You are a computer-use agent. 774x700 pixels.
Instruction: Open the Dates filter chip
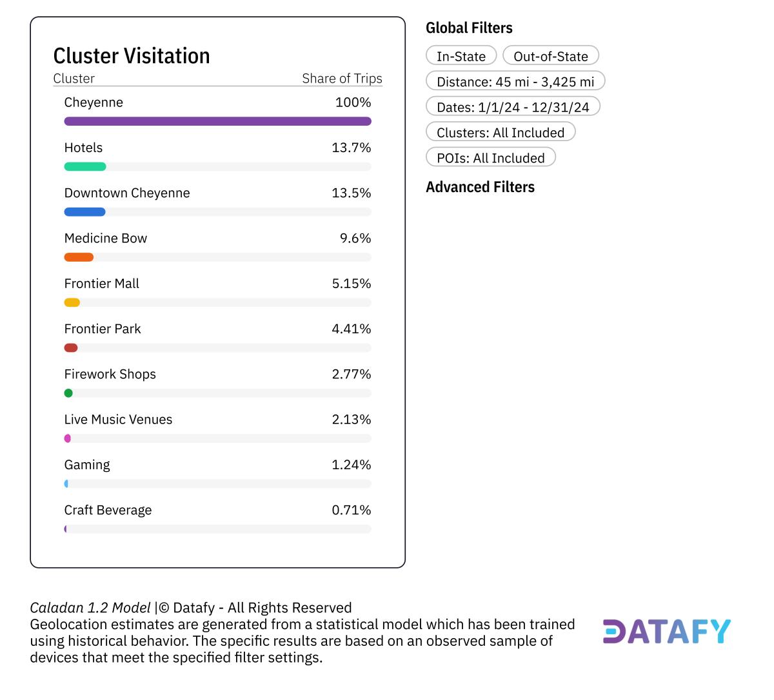coord(512,107)
